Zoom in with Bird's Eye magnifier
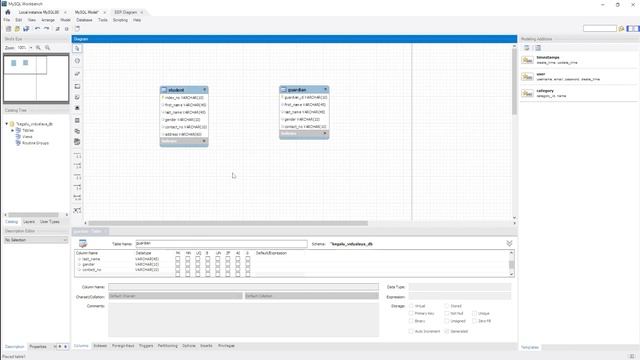640x360 pixels. (x=38, y=48)
